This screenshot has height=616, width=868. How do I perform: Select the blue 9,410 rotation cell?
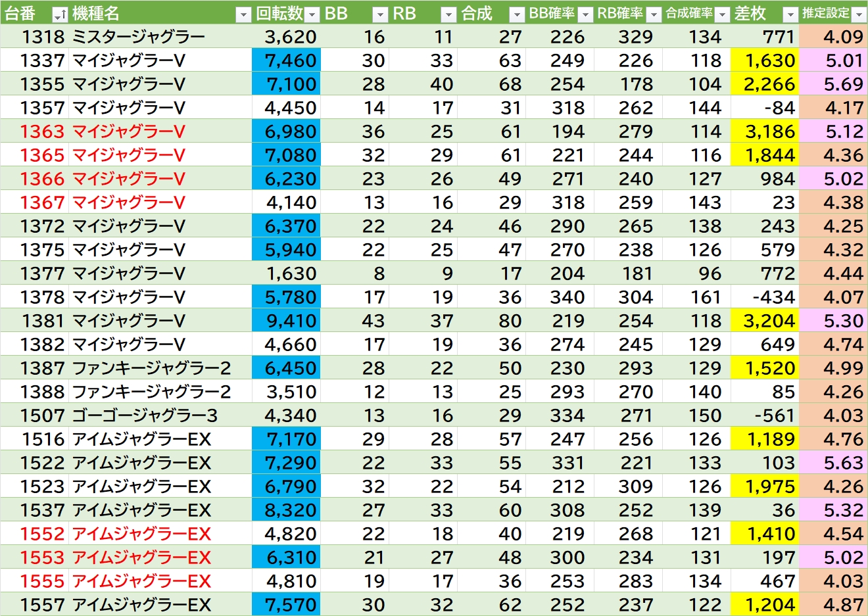pos(287,321)
